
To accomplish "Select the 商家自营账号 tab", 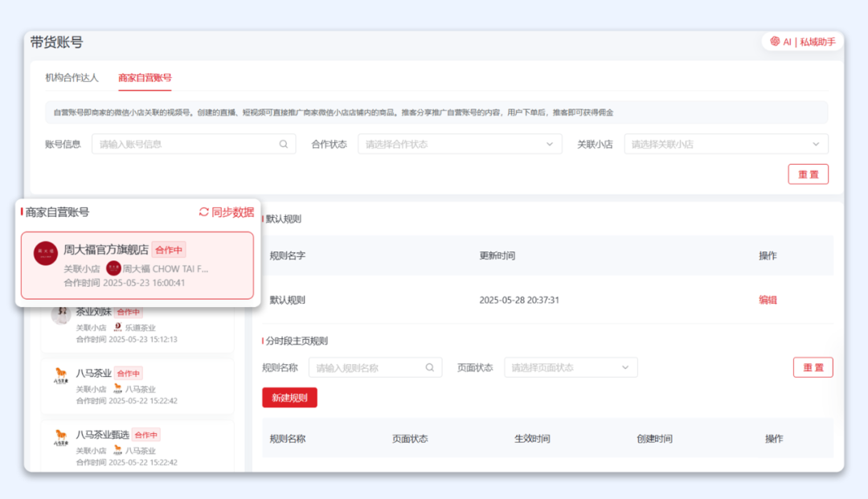I will tap(145, 78).
